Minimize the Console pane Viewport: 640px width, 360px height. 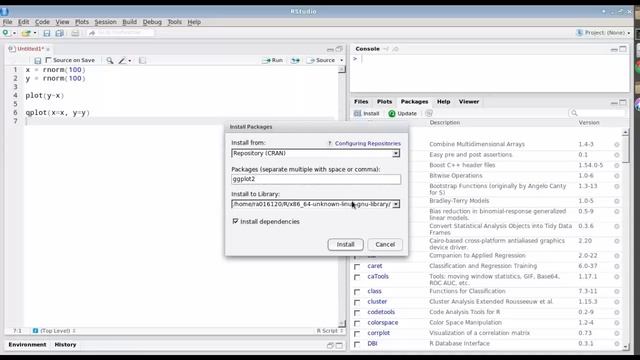(614, 49)
